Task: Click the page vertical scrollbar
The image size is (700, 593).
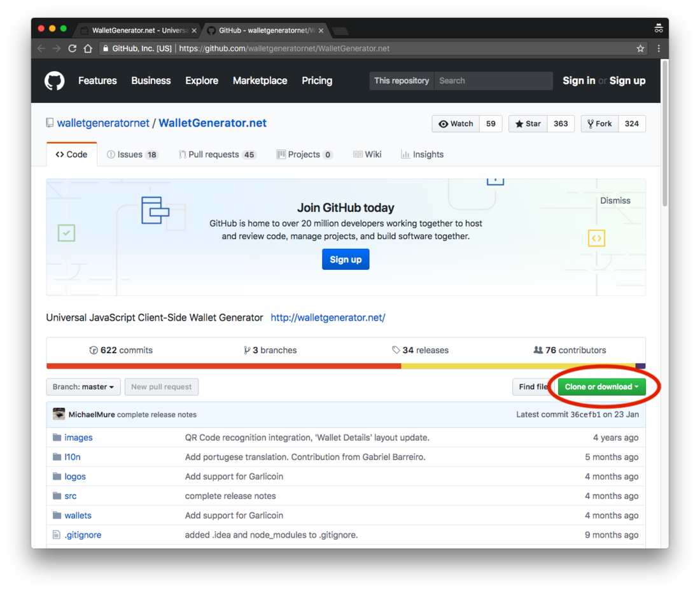Action: tap(665, 134)
